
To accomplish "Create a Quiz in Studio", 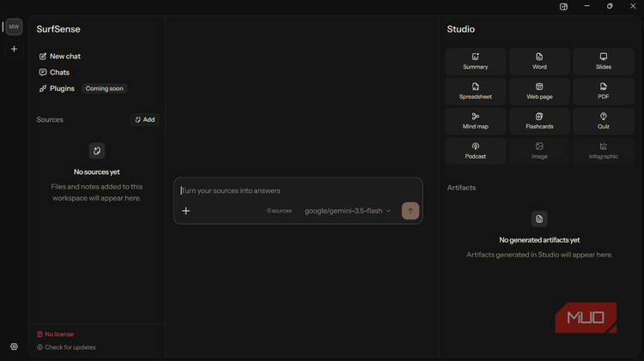I will (x=604, y=122).
